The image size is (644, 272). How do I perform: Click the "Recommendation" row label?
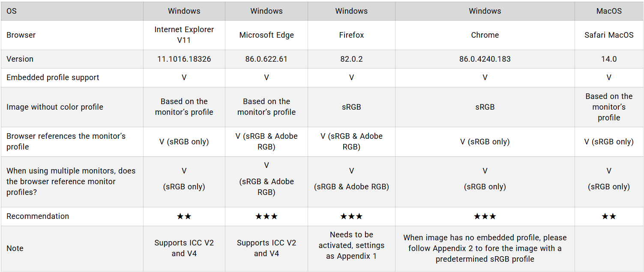coord(38,216)
